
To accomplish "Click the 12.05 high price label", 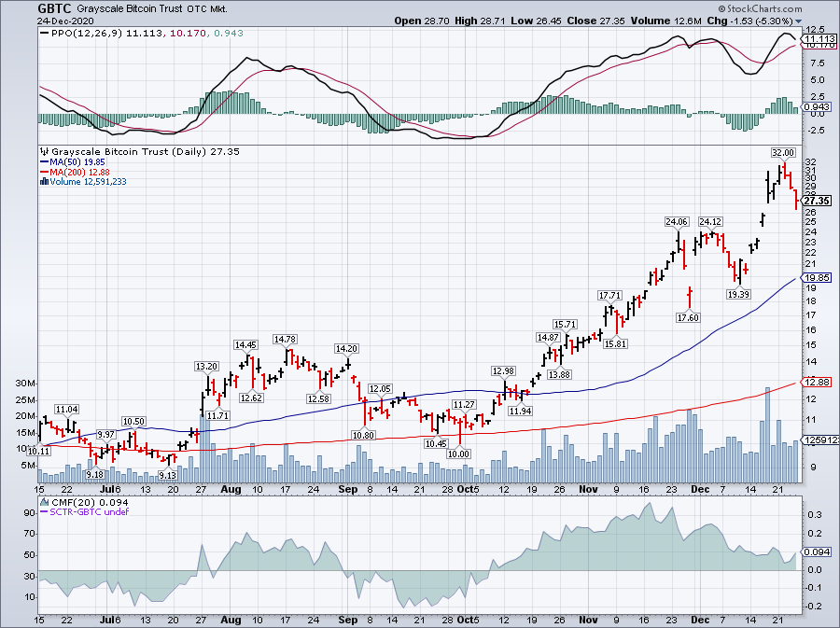I will point(381,389).
